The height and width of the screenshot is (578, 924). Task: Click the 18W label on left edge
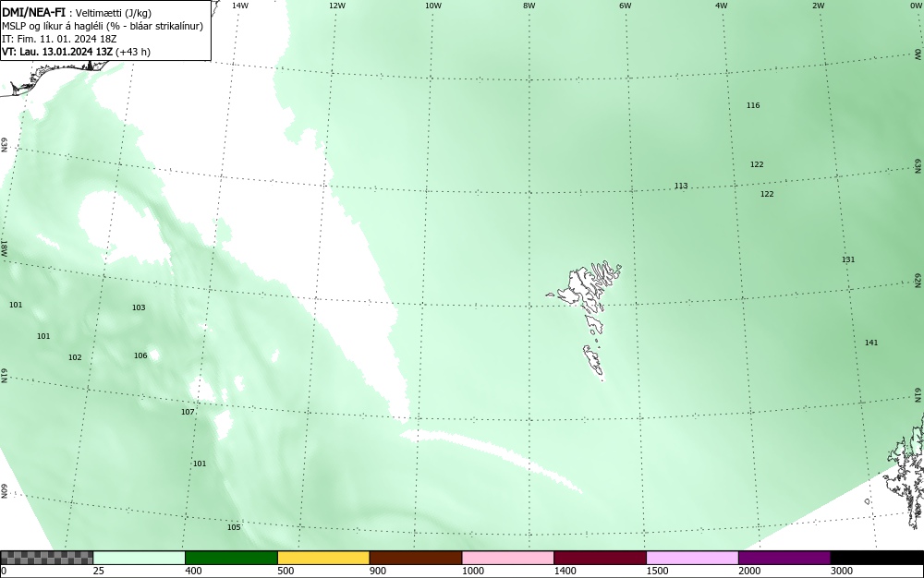pos(4,247)
